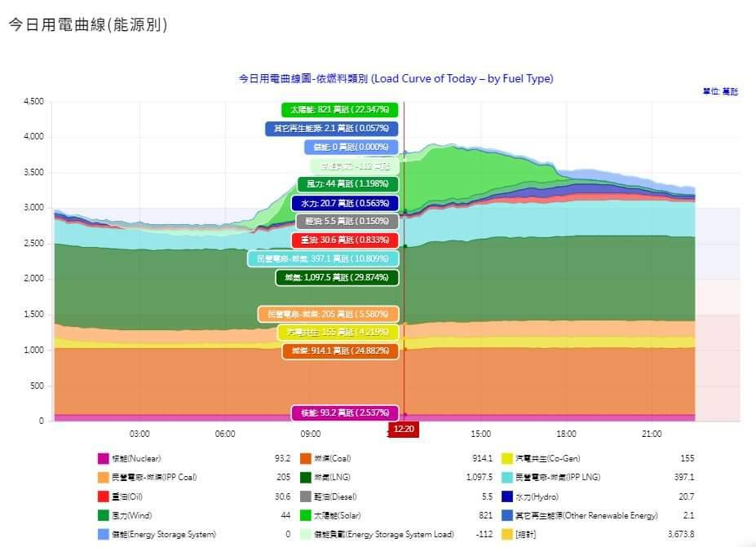Click the 18:00 x-axis label
The width and height of the screenshot is (756, 547).
point(566,434)
